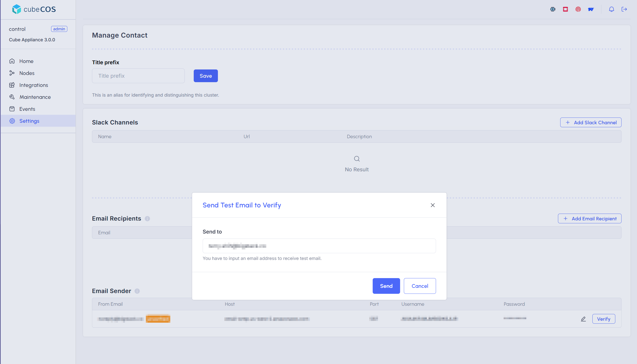This screenshot has height=364, width=637.
Task: Open Nodes in the sidebar
Action: click(38, 73)
